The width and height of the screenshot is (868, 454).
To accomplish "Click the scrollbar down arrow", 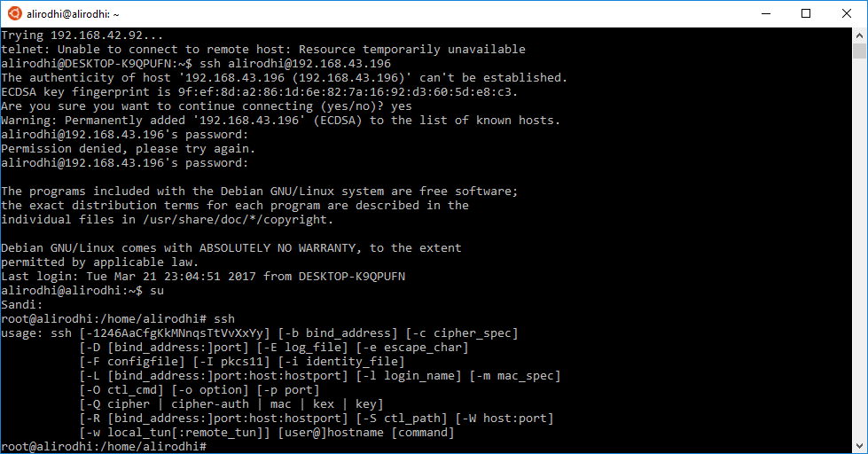I will pos(859,446).
